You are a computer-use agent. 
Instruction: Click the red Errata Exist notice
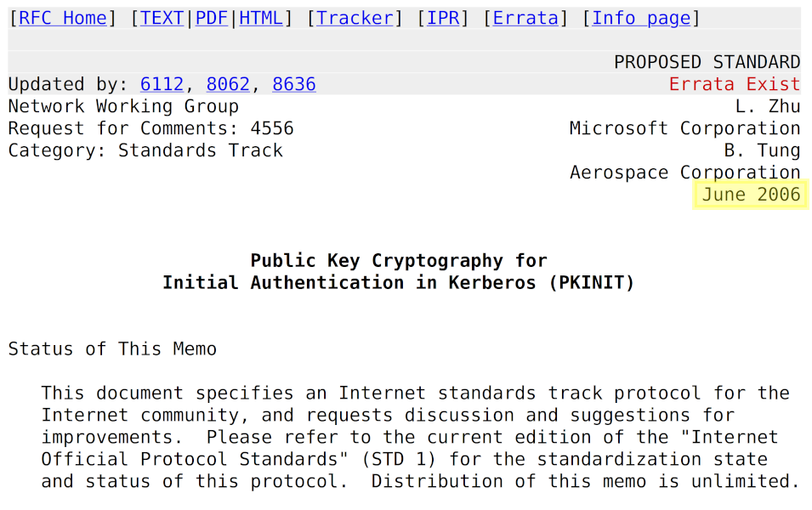(735, 84)
